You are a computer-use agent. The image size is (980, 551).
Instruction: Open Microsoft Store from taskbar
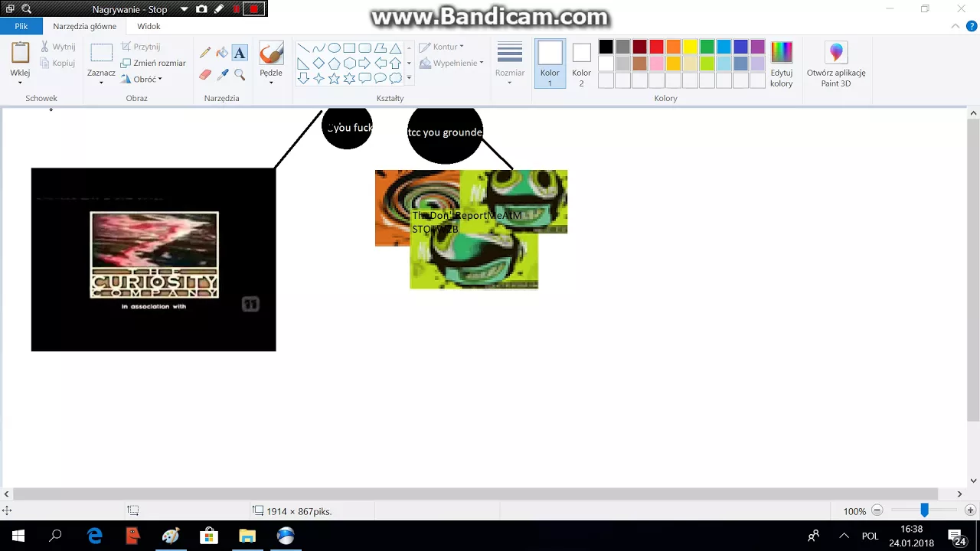tap(208, 536)
